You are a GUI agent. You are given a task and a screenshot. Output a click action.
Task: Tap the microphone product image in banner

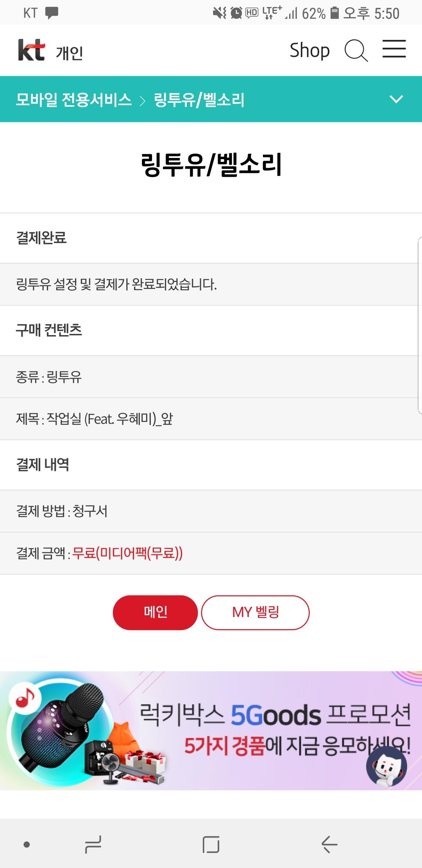click(x=59, y=727)
